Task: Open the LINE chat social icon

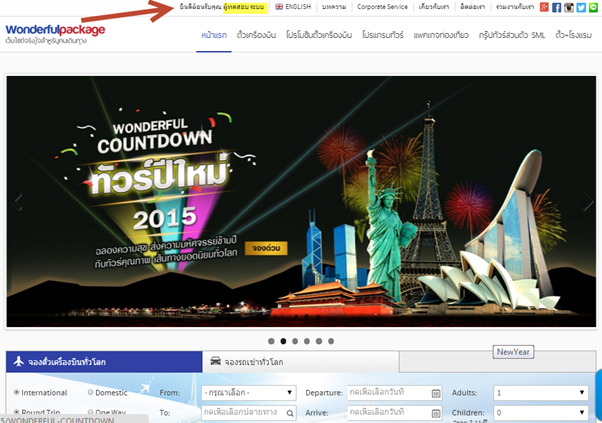Action: tap(593, 7)
